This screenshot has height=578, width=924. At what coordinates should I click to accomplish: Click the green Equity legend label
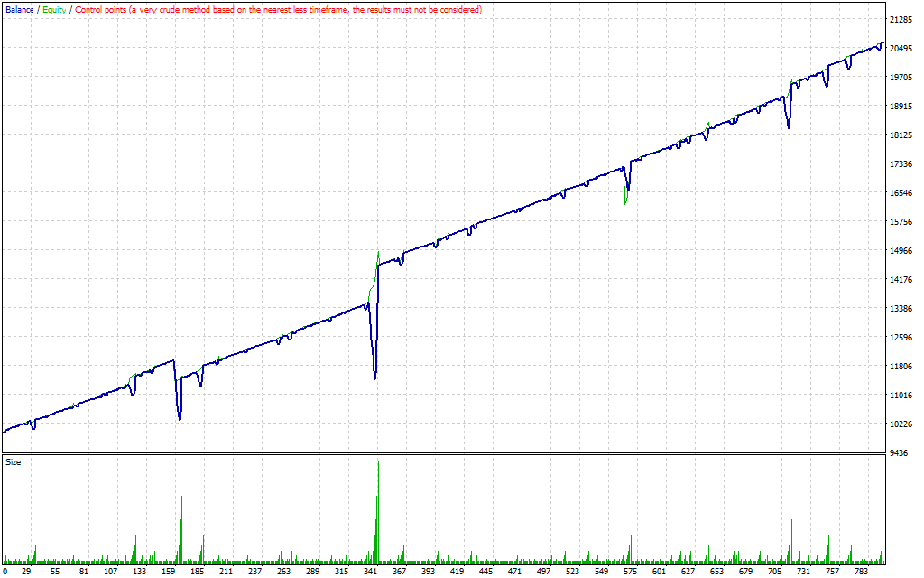54,9
